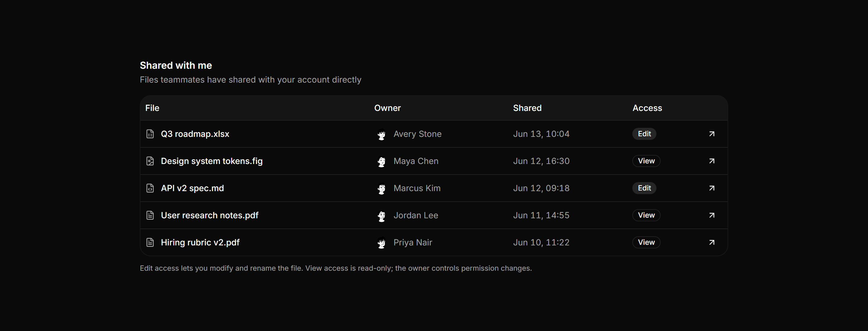Click the spreadsheet file icon for Q3 roadmap
This screenshot has width=868, height=331.
pyautogui.click(x=150, y=134)
